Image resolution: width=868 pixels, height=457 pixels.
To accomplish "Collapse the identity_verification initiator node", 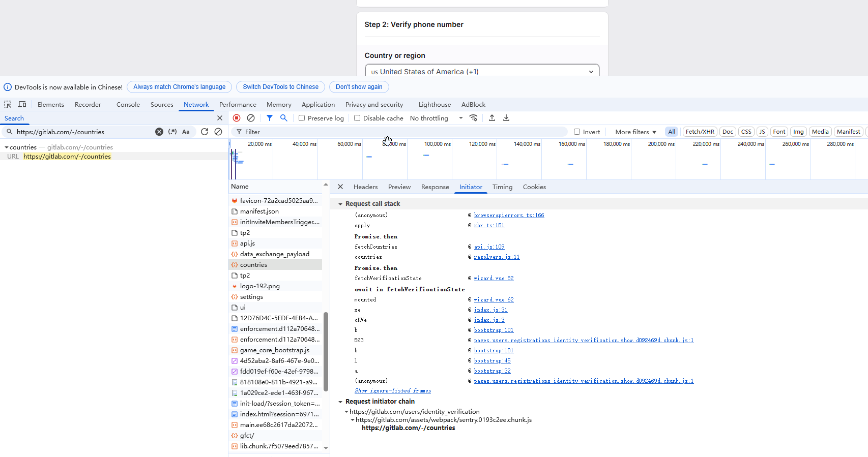I will point(346,412).
